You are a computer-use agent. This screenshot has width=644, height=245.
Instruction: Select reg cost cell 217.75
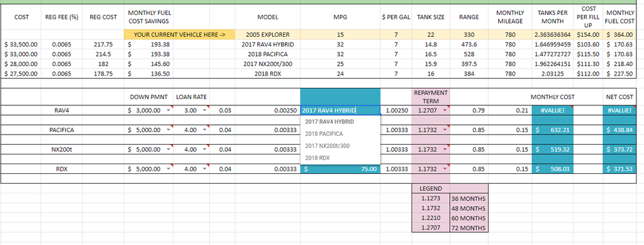[x=103, y=44]
